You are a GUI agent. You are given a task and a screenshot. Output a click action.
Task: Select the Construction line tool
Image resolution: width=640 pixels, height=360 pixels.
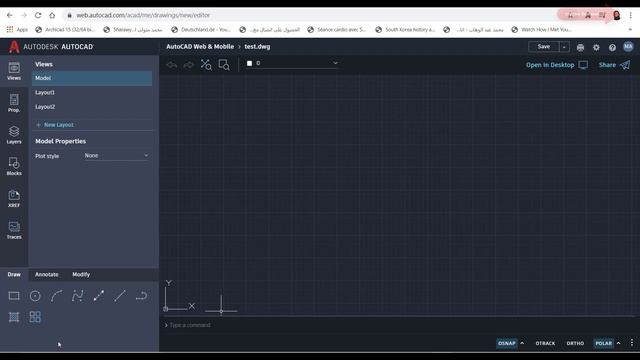99,296
